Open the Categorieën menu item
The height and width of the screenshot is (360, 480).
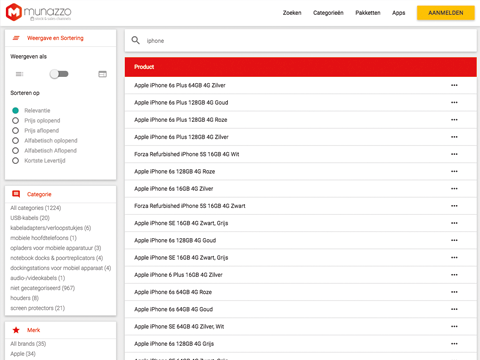pos(328,13)
